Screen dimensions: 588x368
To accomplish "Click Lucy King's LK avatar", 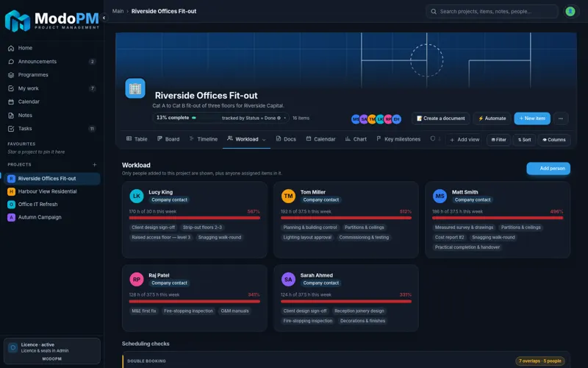I will pos(137,196).
